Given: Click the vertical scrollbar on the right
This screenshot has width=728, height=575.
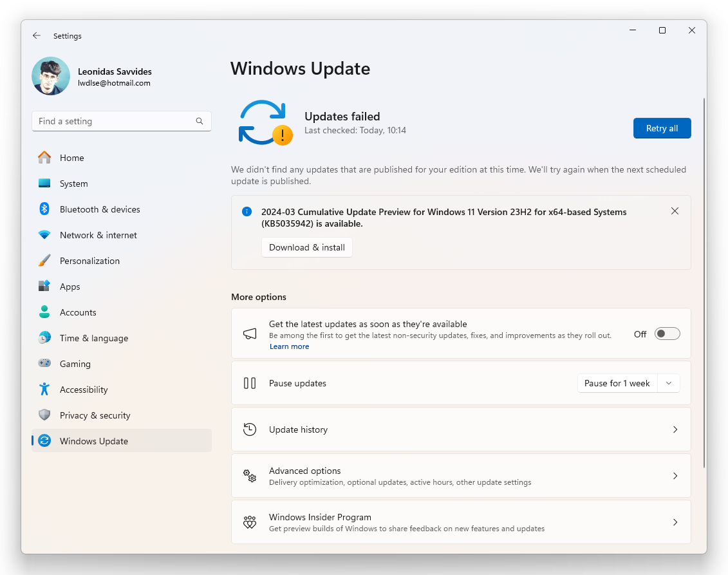Looking at the screenshot, I should point(704,283).
